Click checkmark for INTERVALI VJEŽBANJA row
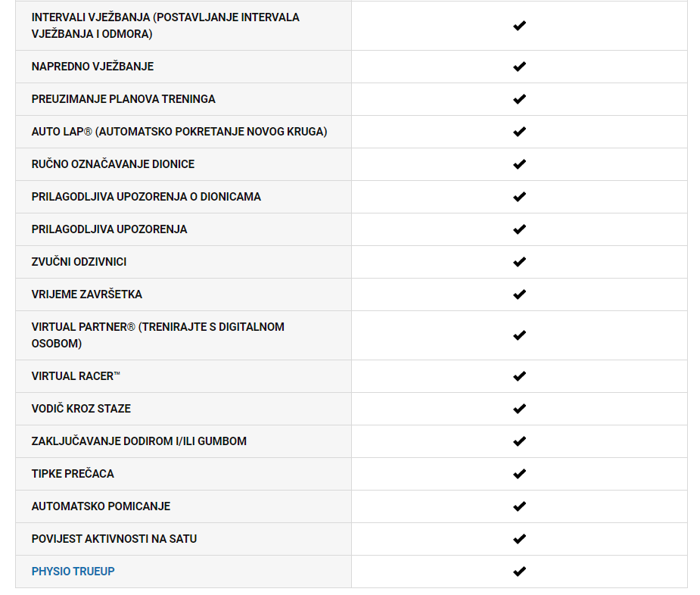700x595 pixels. pos(519,26)
